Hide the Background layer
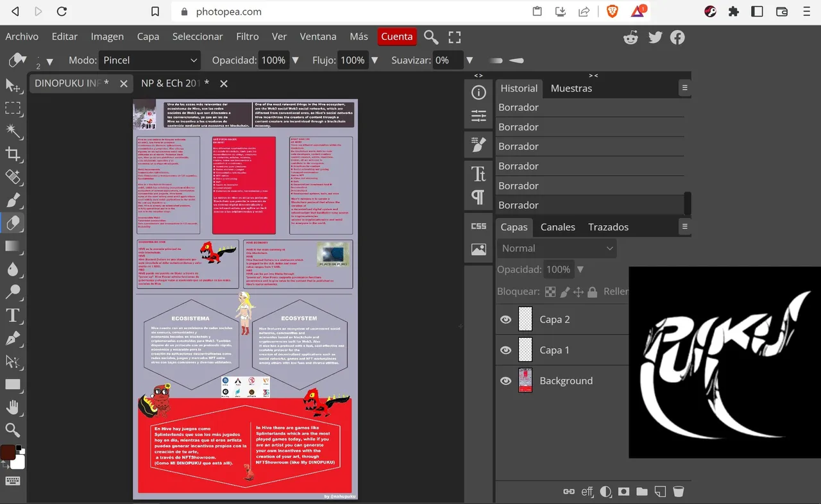Screen dimensions: 821x504 pos(506,381)
